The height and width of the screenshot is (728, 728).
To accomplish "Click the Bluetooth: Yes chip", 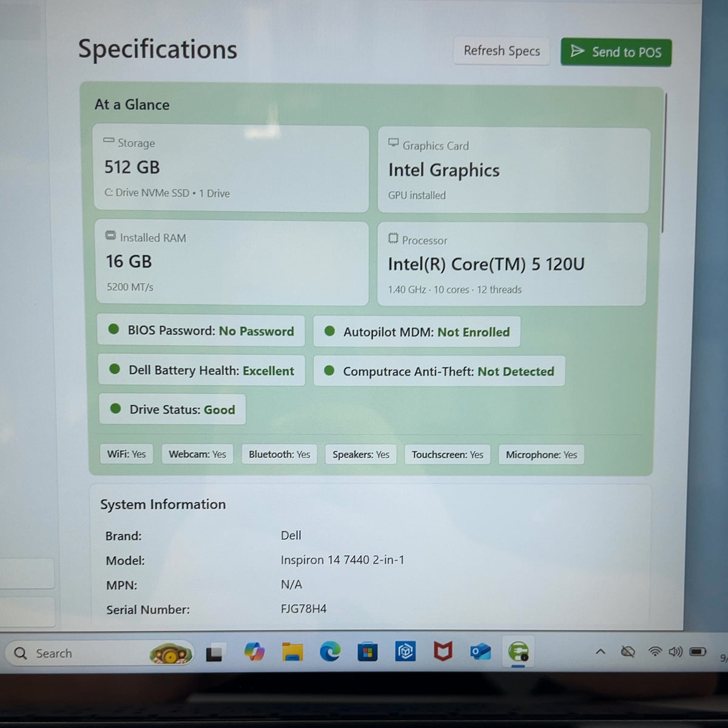I will point(279,454).
